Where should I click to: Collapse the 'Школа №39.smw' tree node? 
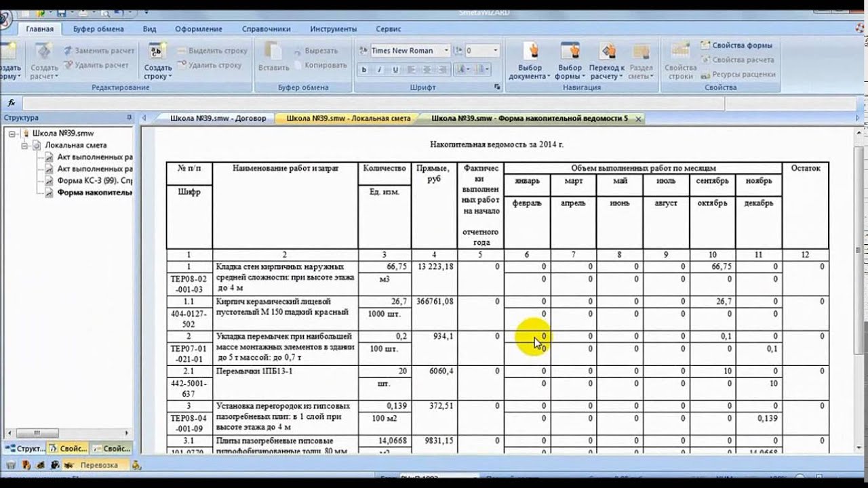click(x=13, y=134)
